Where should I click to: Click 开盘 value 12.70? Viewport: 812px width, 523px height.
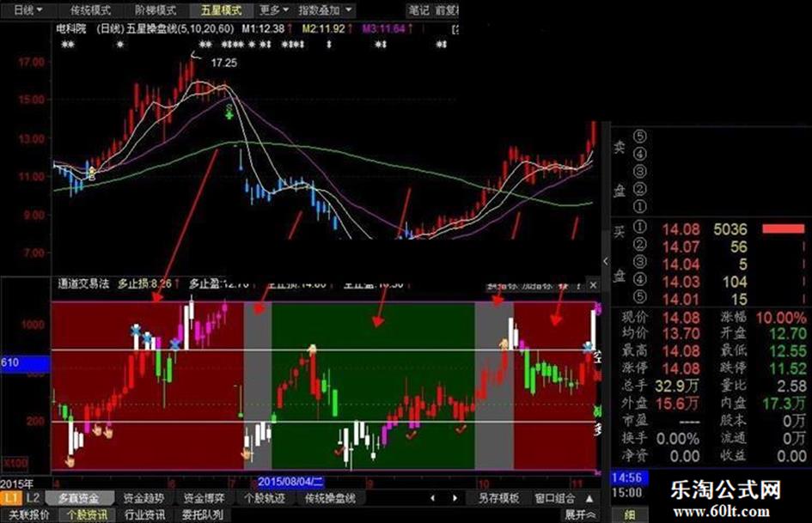coord(787,334)
